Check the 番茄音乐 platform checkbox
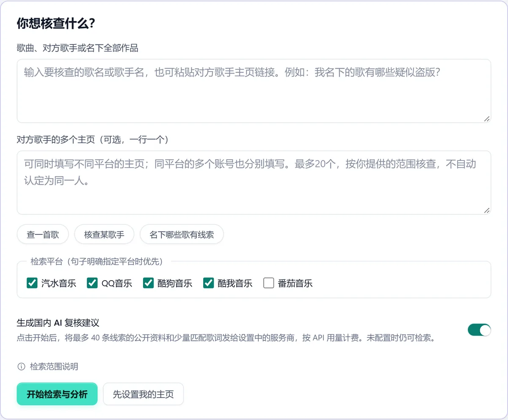Image resolution: width=508 pixels, height=420 pixels. coord(268,283)
